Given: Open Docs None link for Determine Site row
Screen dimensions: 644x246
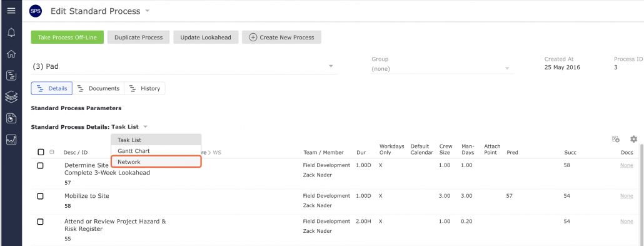Looking at the screenshot, I should [626, 165].
